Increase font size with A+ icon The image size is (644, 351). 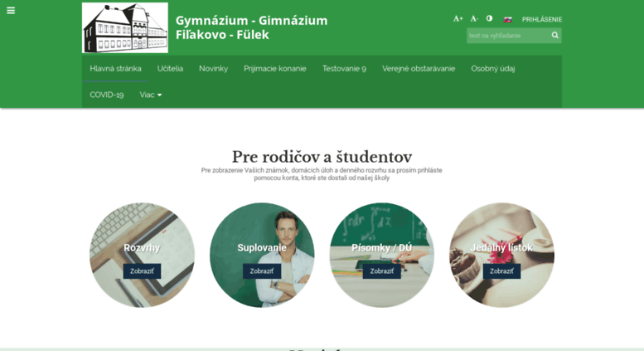(x=458, y=18)
